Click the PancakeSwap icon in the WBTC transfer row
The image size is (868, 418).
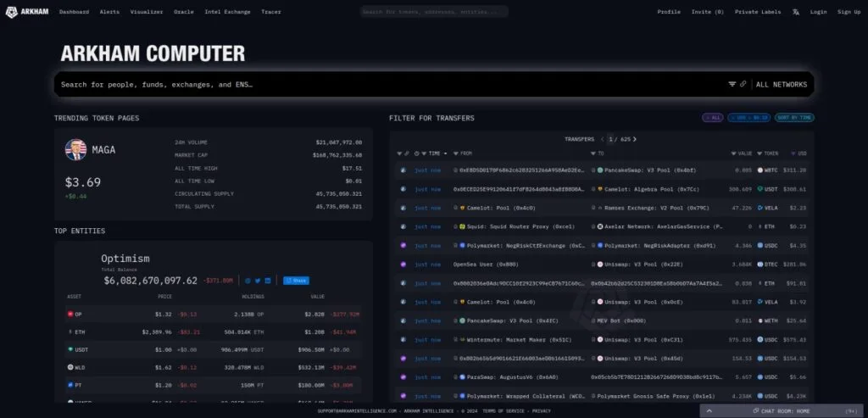(600, 170)
